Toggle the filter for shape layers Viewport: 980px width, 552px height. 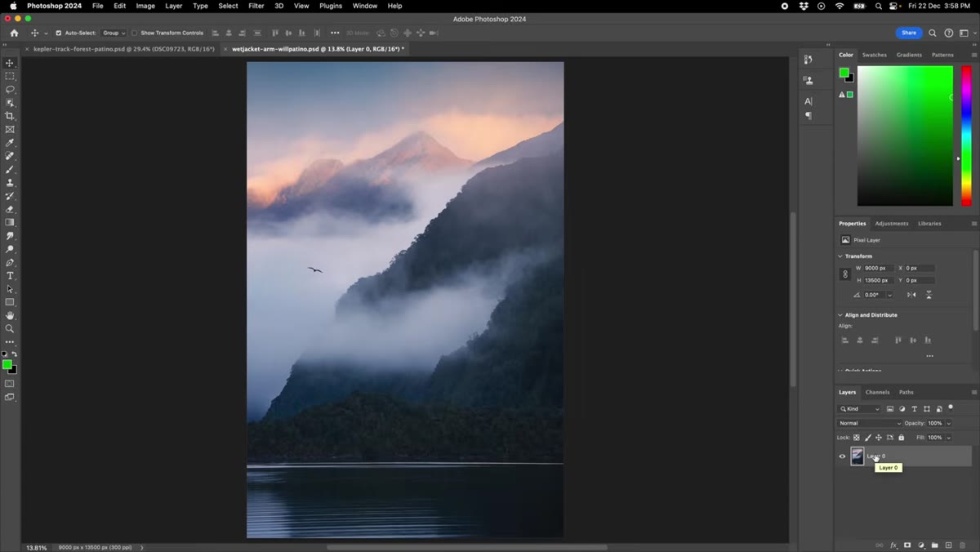tap(927, 409)
